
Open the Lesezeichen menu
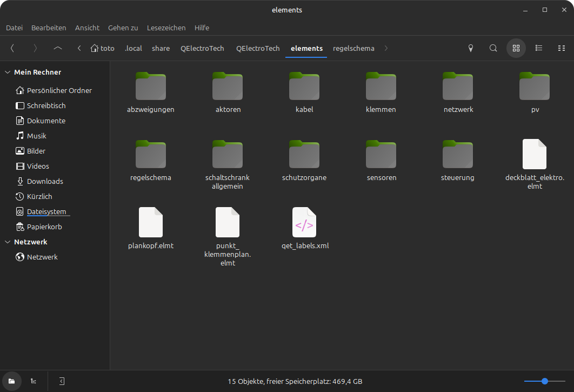pos(166,28)
